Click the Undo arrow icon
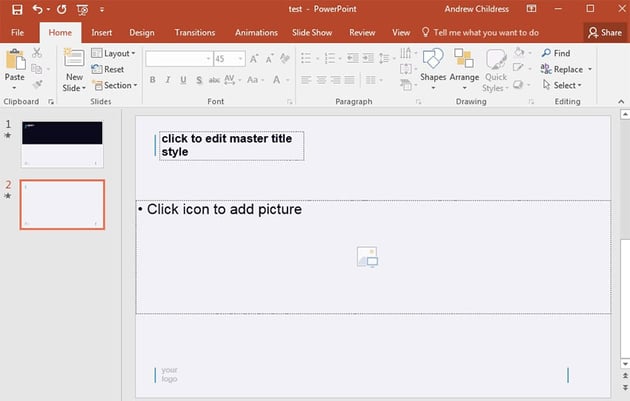This screenshot has height=401, width=630. [37, 9]
